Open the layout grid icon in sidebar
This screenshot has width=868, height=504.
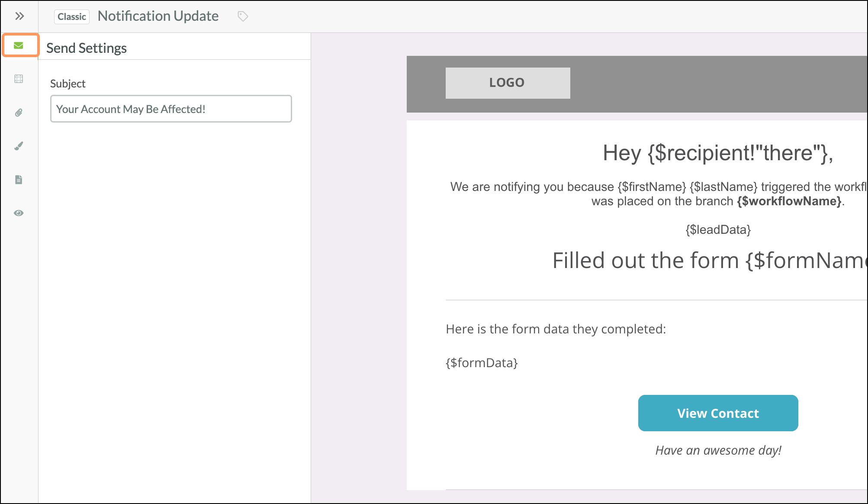[19, 79]
